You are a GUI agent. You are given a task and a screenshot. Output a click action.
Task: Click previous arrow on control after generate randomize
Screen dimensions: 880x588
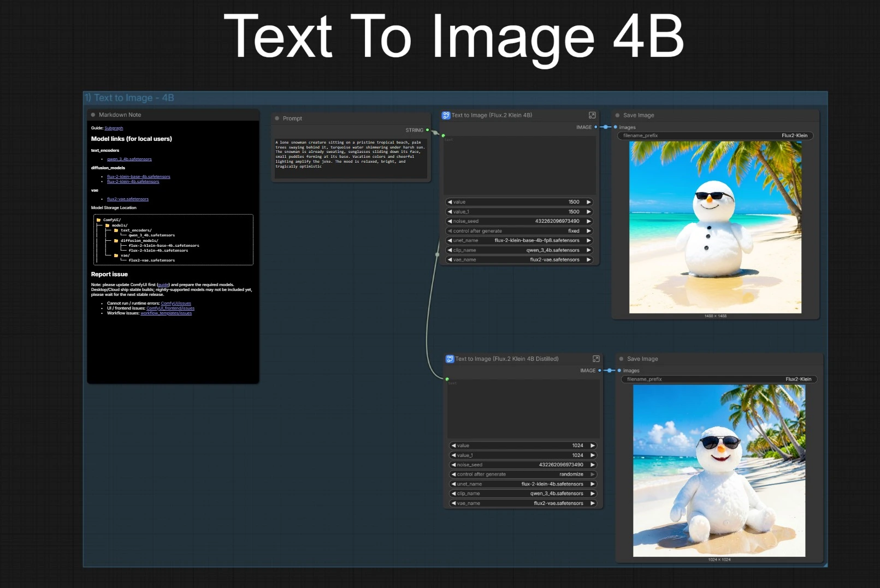(x=453, y=474)
